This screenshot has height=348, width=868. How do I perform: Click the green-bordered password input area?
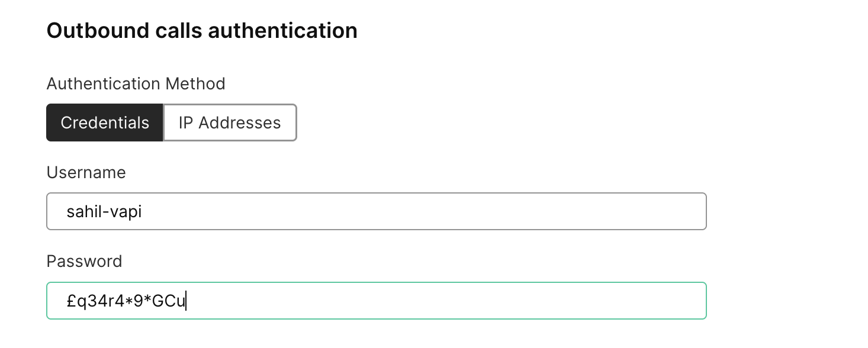376,301
